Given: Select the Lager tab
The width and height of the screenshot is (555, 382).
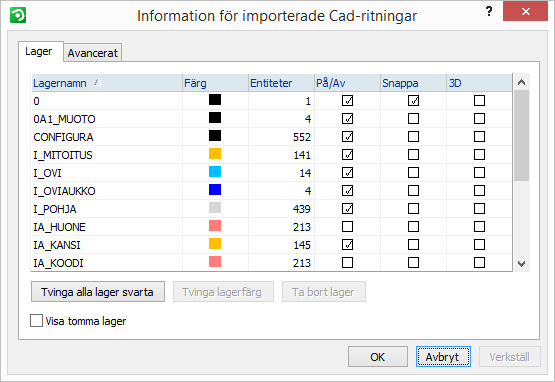Looking at the screenshot, I should pyautogui.click(x=39, y=52).
